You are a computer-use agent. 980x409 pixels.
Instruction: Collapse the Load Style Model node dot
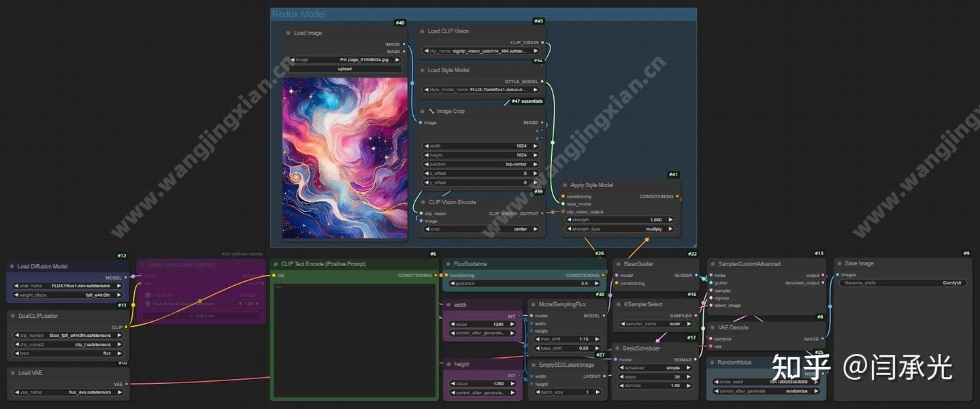pyautogui.click(x=423, y=70)
